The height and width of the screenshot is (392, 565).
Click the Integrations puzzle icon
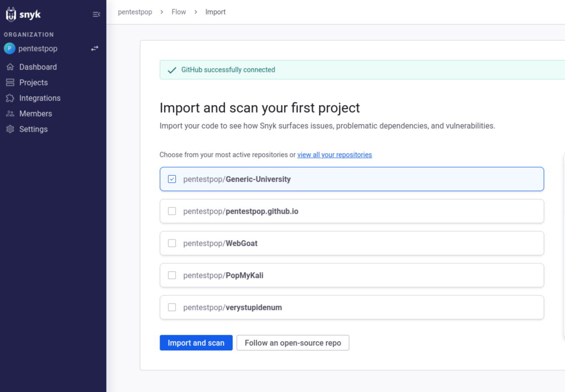[10, 98]
